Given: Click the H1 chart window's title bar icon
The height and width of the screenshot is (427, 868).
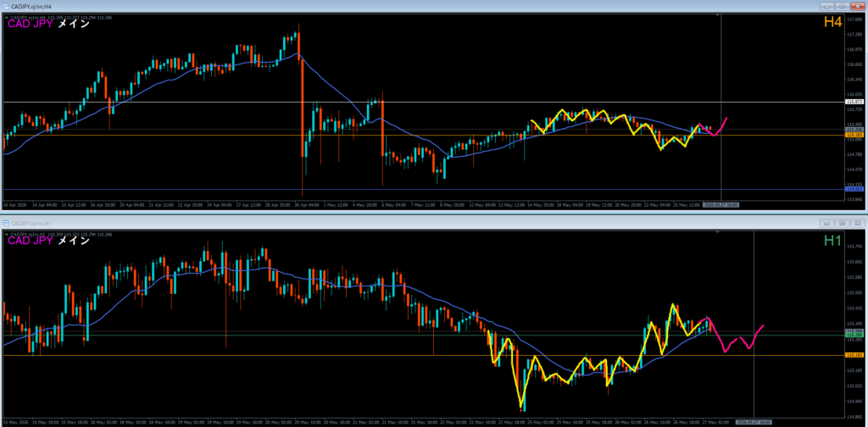Looking at the screenshot, I should tap(6, 224).
